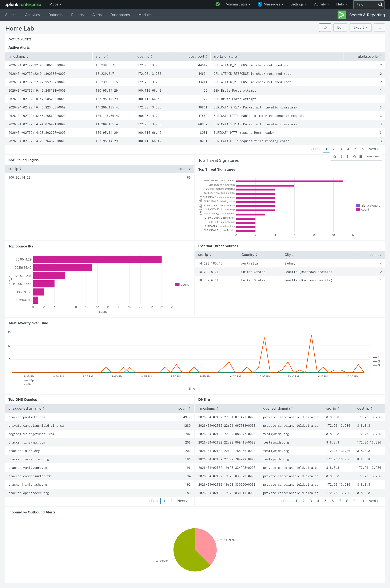Open the Administrator user menu
The image size is (390, 588).
coord(238,4)
